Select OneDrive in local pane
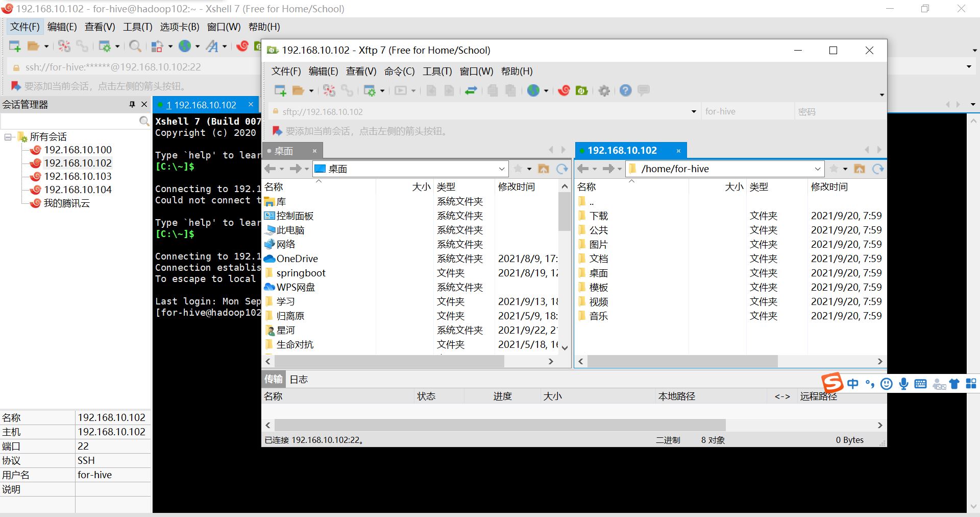This screenshot has width=980, height=517. tap(297, 258)
